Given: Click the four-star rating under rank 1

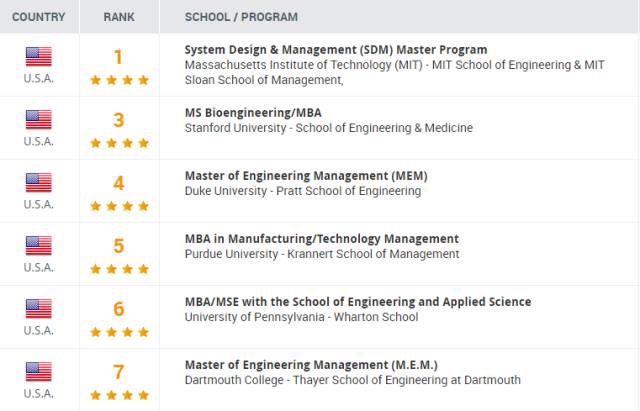Looking at the screenshot, I should coord(119,80).
